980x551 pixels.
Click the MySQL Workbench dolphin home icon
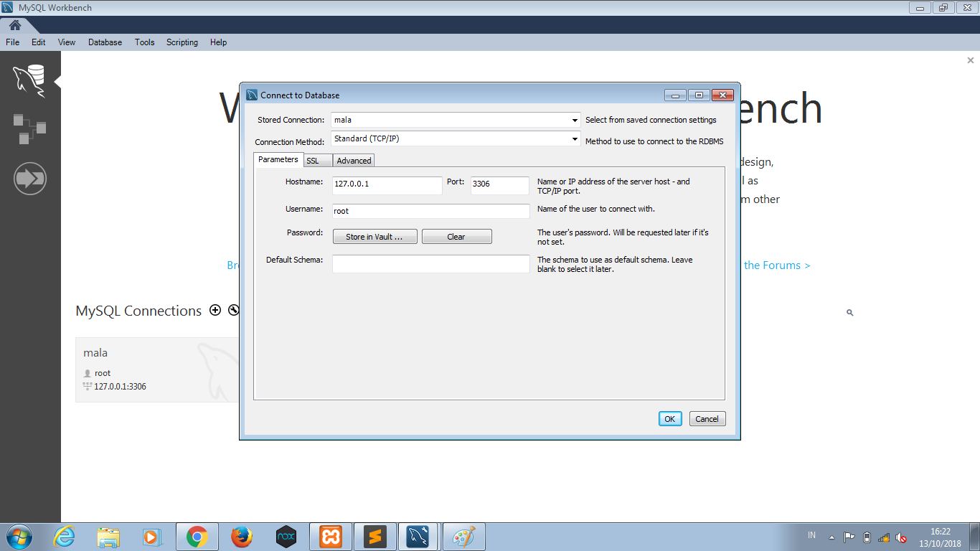click(x=29, y=80)
